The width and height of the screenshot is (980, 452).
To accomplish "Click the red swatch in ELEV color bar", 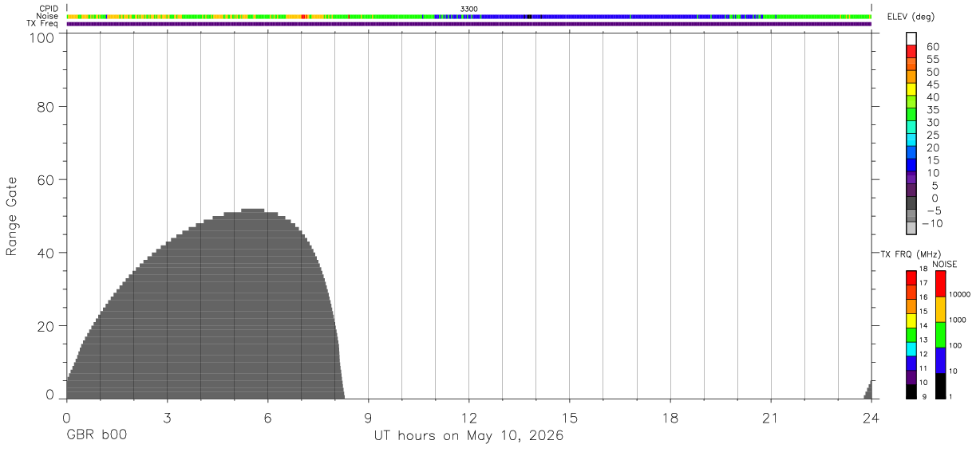I will click(911, 51).
